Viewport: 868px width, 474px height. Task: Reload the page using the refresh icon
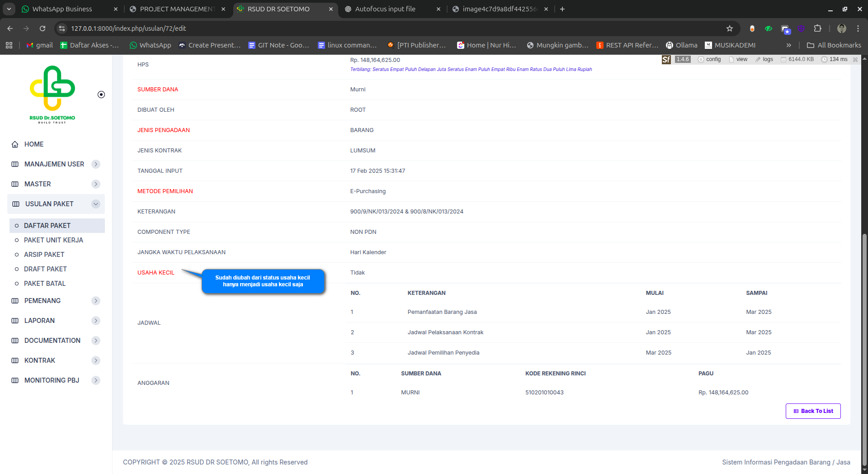pyautogui.click(x=42, y=28)
